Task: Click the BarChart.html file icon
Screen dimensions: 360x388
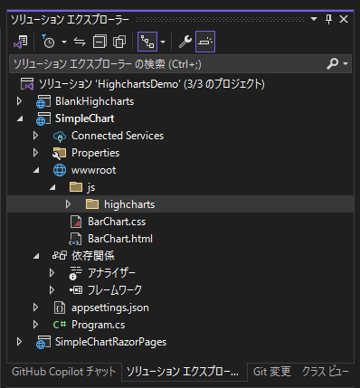Action: 75,239
